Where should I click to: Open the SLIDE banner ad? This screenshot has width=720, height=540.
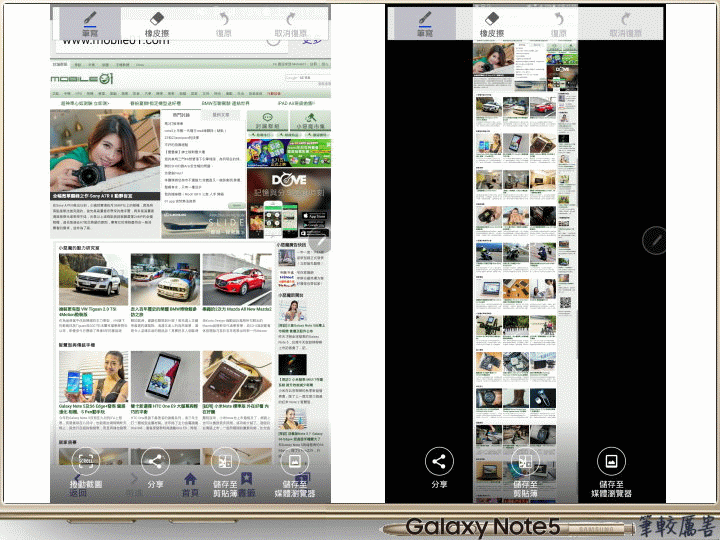[x=203, y=224]
